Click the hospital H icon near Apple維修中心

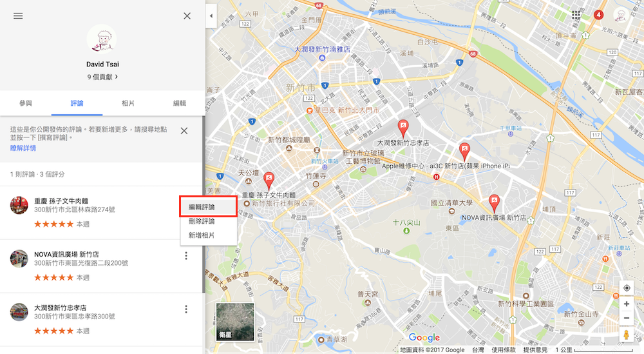[436, 177]
